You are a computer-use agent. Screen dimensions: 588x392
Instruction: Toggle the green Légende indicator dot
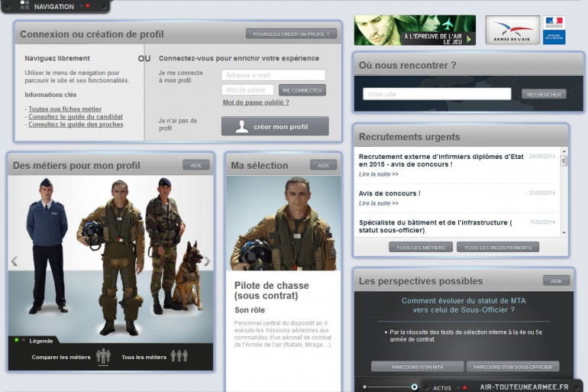click(x=16, y=340)
